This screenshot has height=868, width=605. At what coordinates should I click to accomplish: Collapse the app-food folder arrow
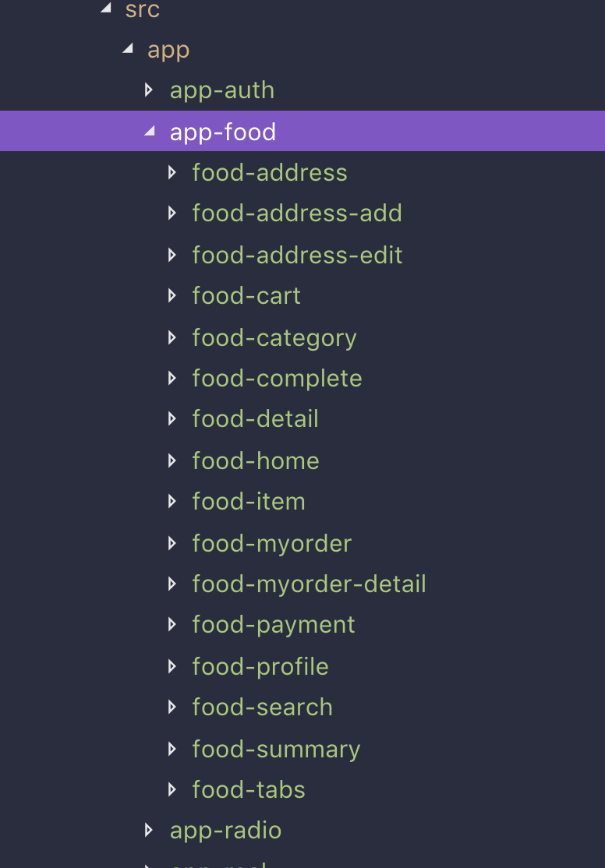point(150,131)
